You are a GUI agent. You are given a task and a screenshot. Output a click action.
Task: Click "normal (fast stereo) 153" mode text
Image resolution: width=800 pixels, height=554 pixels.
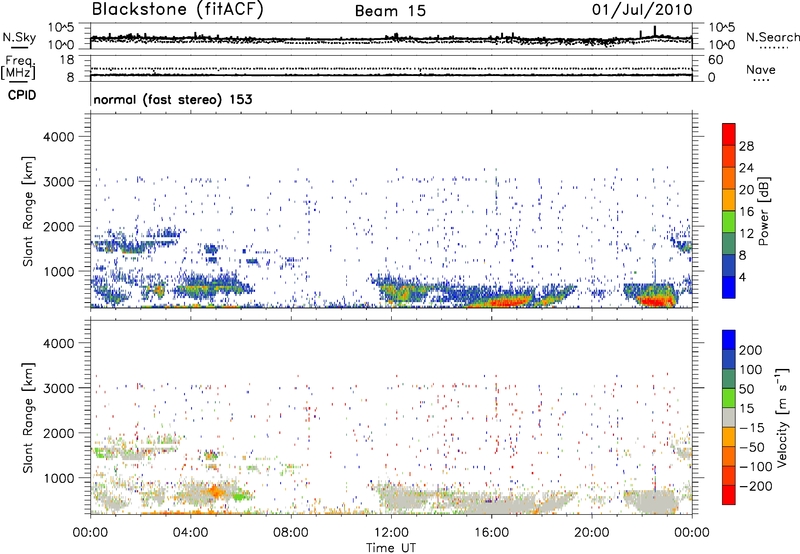[x=173, y=99]
